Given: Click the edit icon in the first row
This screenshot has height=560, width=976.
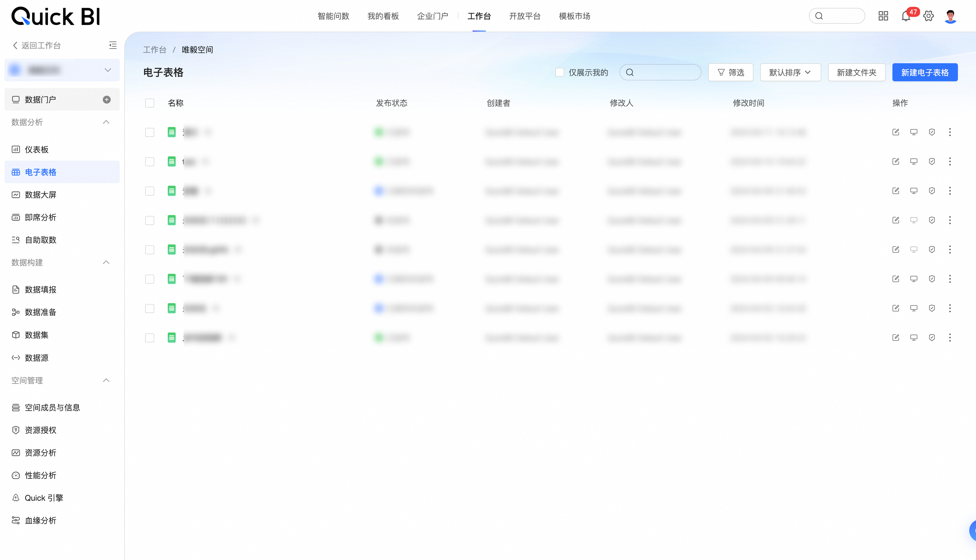Looking at the screenshot, I should point(896,132).
